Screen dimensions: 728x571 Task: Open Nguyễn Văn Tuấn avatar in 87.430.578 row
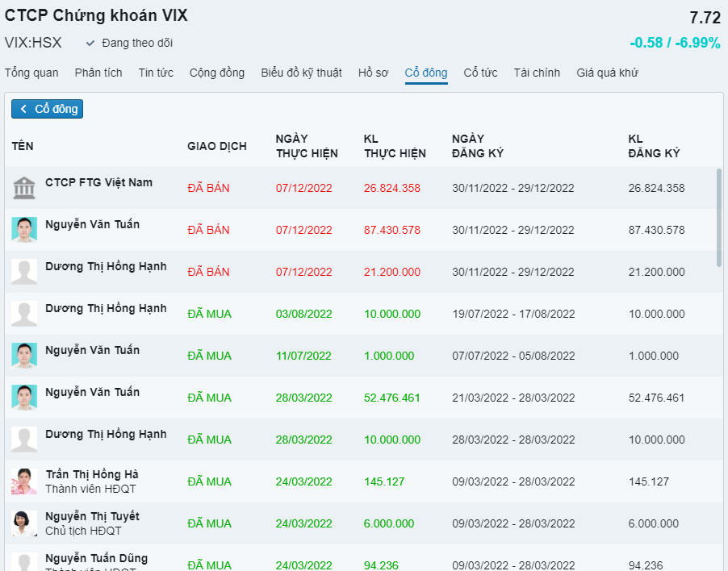pos(24,230)
